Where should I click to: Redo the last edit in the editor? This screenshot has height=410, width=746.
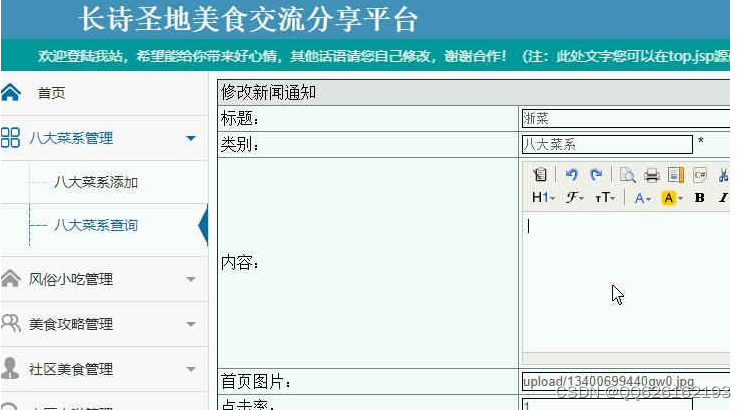(596, 175)
